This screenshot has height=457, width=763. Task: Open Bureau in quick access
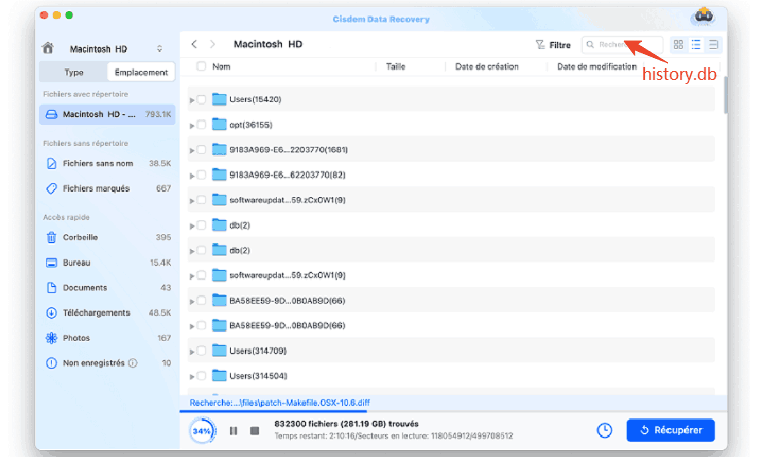point(107,262)
